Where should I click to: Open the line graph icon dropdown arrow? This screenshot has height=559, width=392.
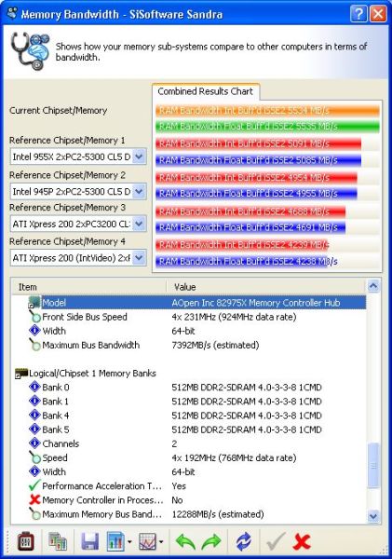161,542
